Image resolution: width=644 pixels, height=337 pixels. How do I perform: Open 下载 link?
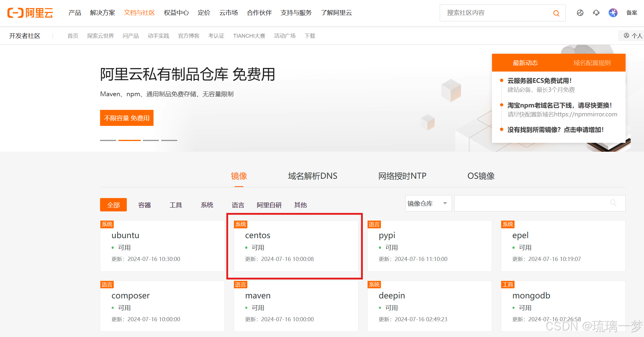(310, 36)
